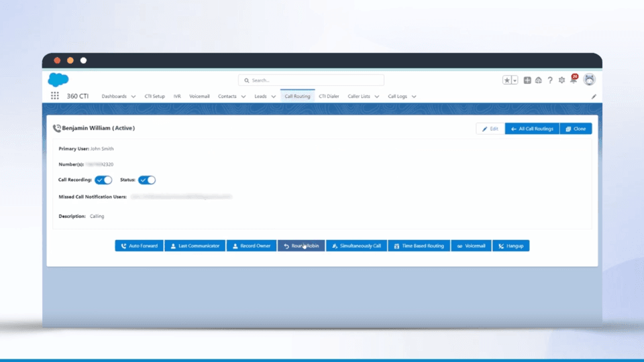Open the App Launcher grid icon
The width and height of the screenshot is (644, 362).
(x=54, y=96)
